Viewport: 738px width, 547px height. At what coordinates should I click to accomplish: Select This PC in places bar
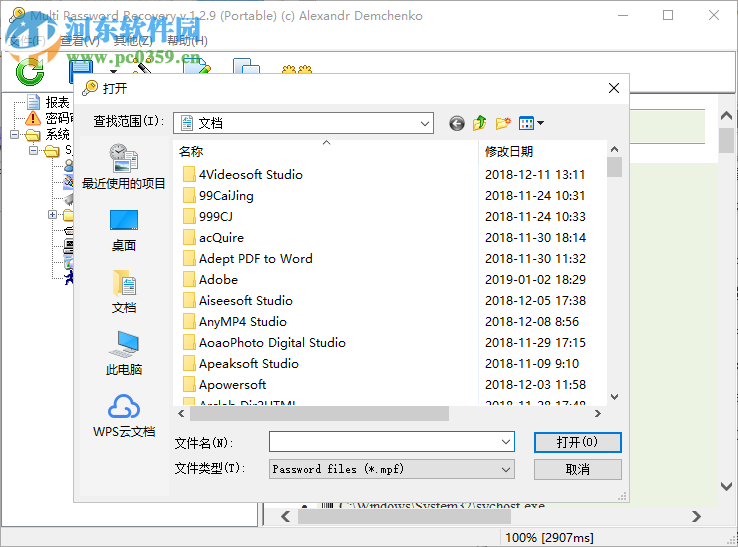pyautogui.click(x=123, y=354)
